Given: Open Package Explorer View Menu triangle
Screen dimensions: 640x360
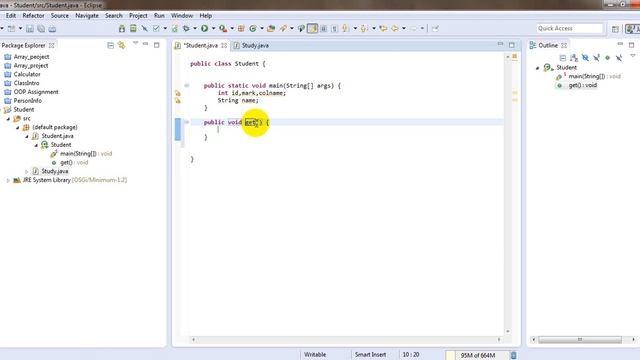Looking at the screenshot, I should pos(135,43).
